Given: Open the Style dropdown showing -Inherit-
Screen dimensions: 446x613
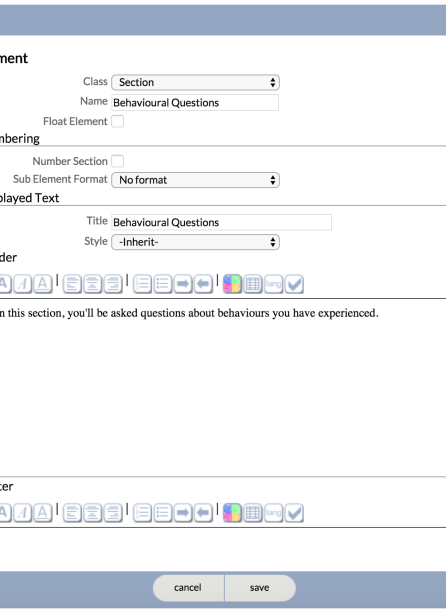Looking at the screenshot, I should 195,242.
